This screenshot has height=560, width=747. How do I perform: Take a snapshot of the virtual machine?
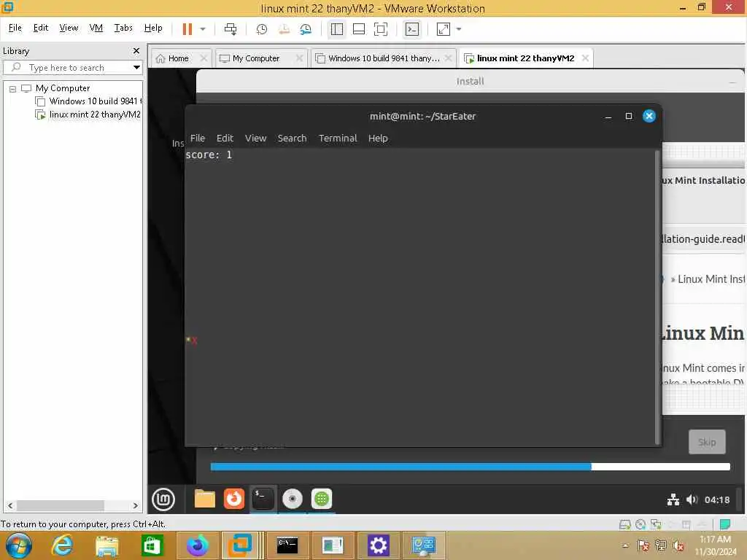click(262, 29)
